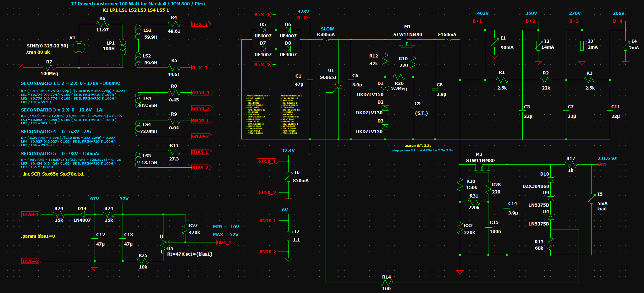Click the .param bias1=0 directive text
Viewport: 644px width, 293px height.
pos(38,236)
